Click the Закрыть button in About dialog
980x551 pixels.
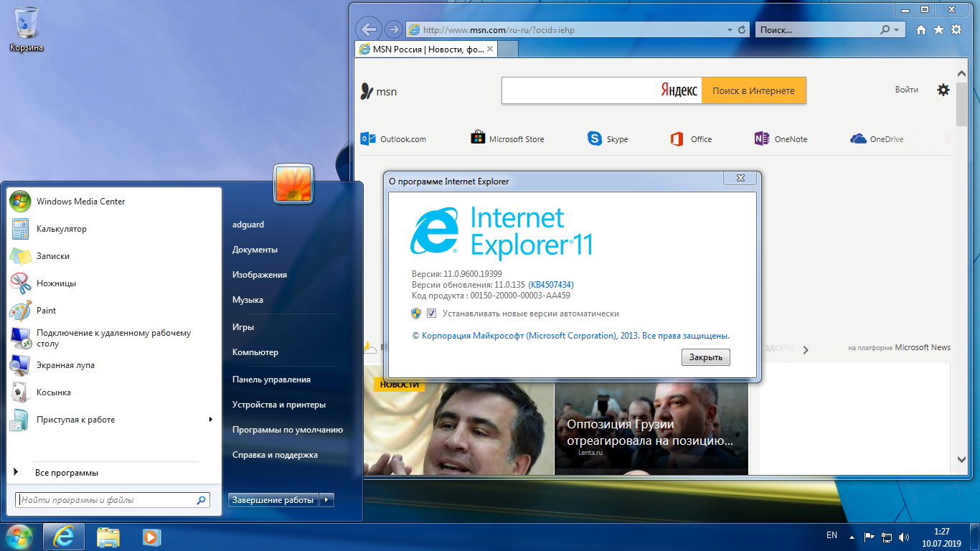(x=706, y=357)
